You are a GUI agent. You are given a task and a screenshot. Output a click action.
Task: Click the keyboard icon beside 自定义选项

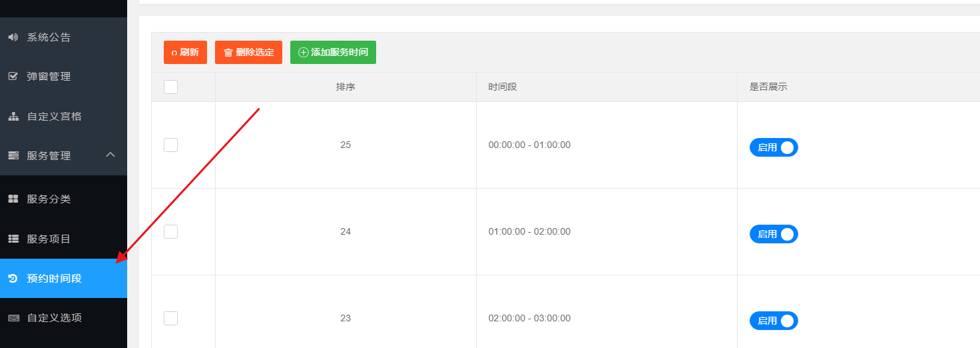pos(13,318)
